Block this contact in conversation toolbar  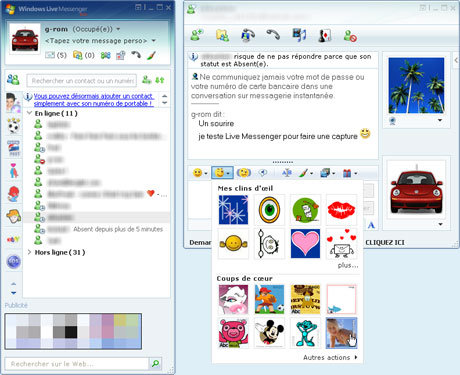click(x=350, y=35)
